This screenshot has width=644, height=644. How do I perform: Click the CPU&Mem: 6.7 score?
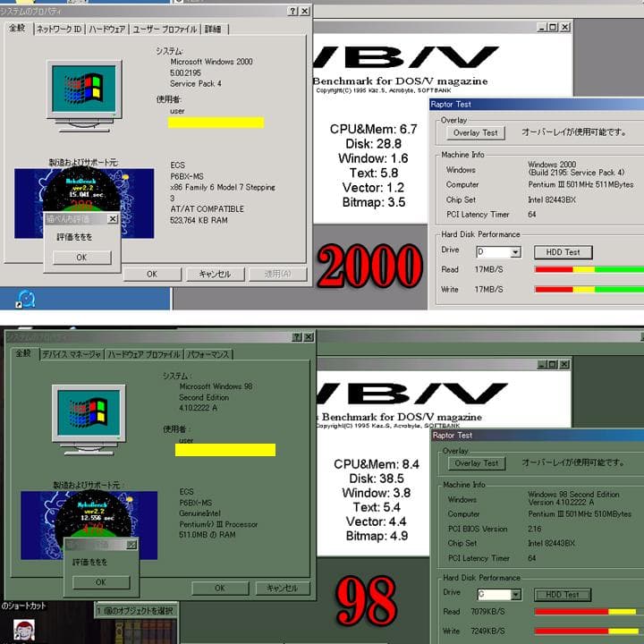(373, 130)
